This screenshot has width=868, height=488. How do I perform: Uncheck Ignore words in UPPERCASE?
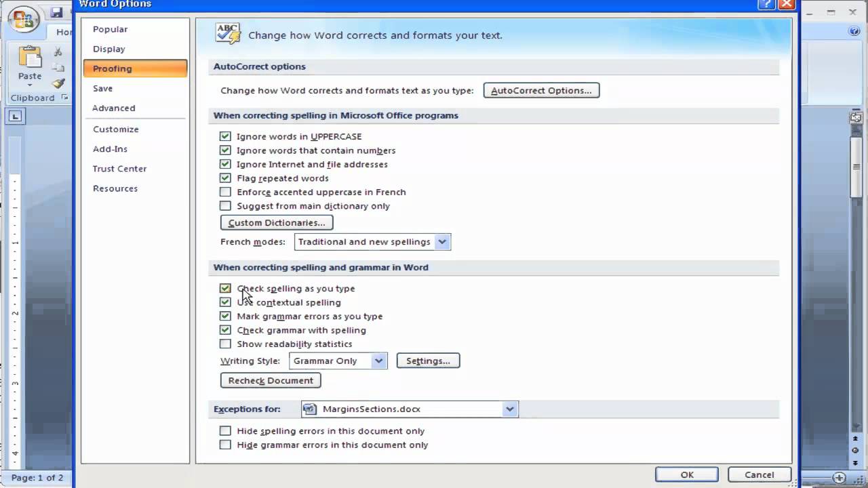tap(225, 136)
